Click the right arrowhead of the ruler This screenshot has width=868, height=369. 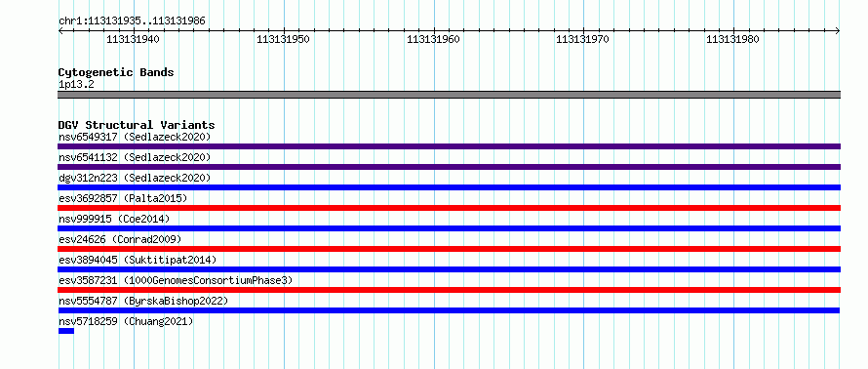click(x=838, y=31)
